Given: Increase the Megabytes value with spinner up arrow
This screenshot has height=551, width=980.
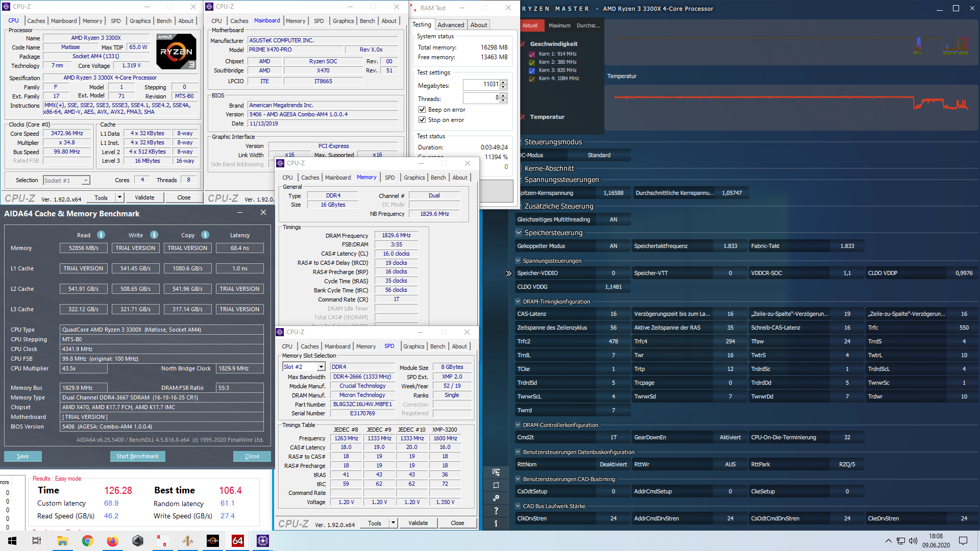Looking at the screenshot, I should (503, 82).
